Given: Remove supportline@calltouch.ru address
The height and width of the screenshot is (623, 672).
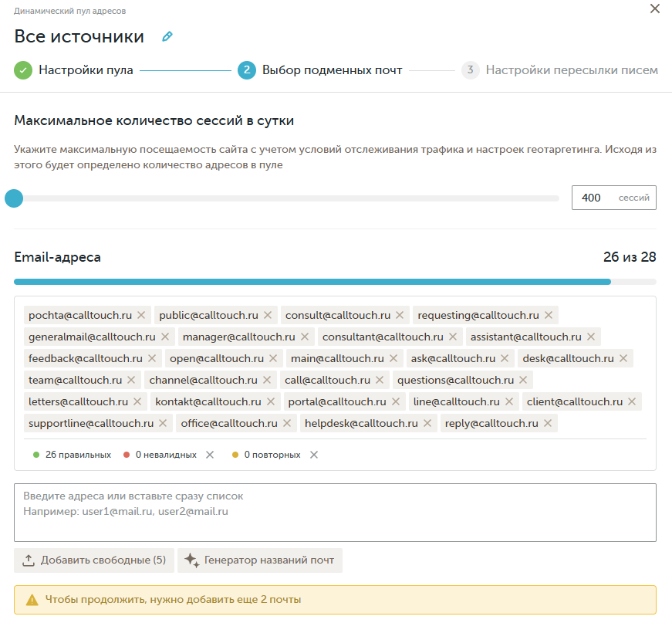Looking at the screenshot, I should 163,423.
